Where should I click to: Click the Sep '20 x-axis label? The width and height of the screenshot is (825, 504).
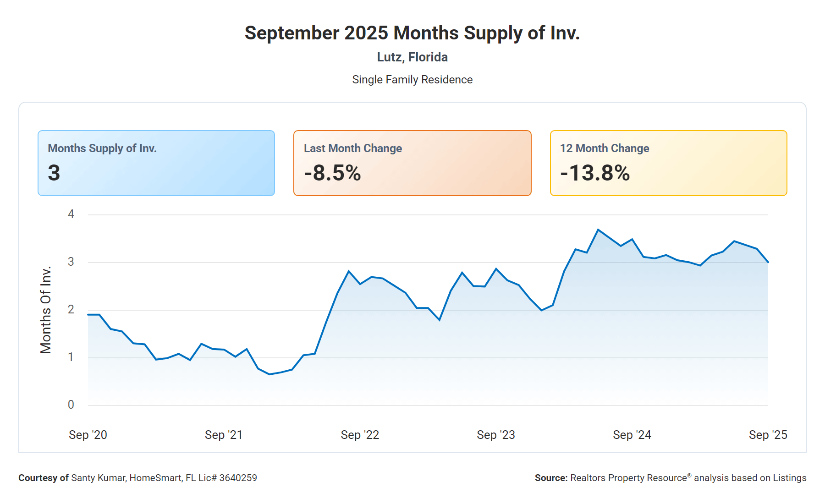click(88, 435)
